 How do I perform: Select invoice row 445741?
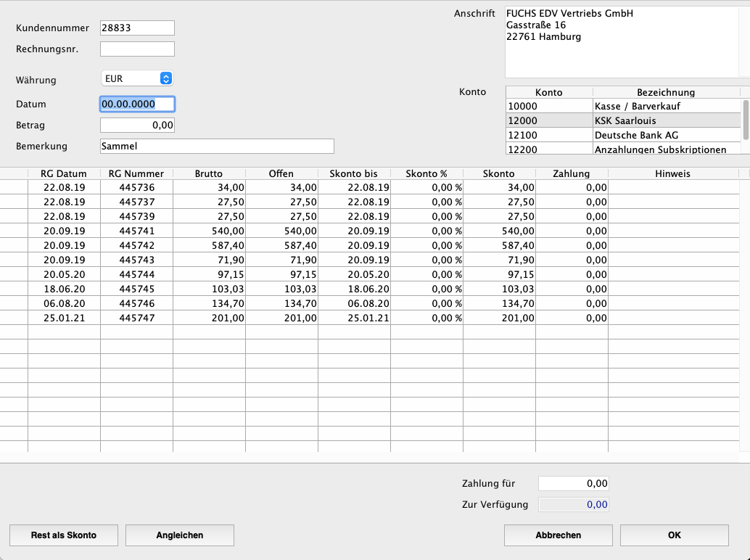coord(136,231)
